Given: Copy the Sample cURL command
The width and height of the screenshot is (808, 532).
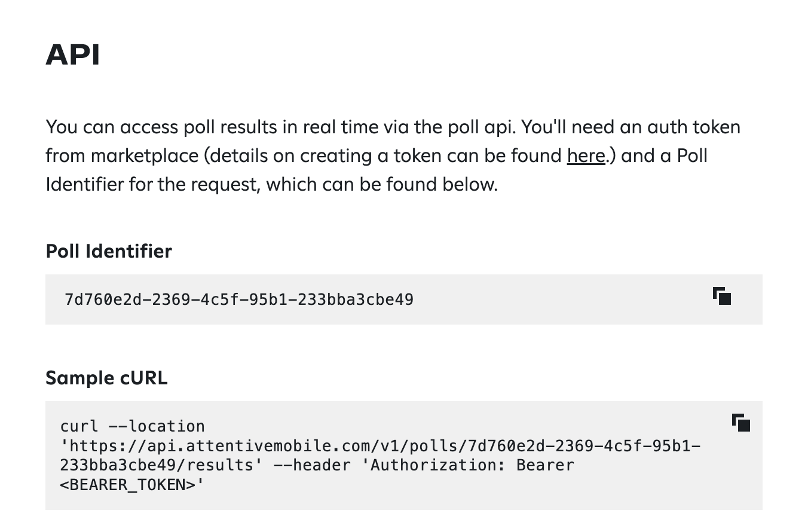Looking at the screenshot, I should (741, 423).
